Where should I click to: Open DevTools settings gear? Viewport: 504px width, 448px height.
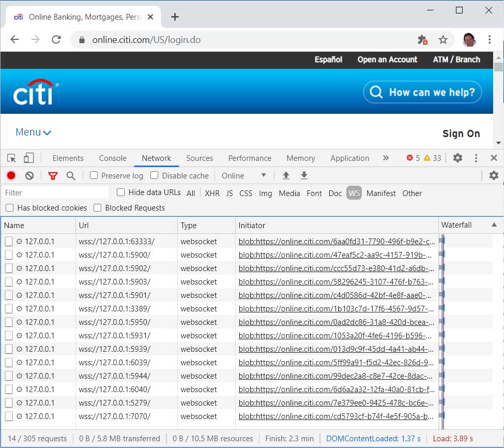click(x=457, y=158)
